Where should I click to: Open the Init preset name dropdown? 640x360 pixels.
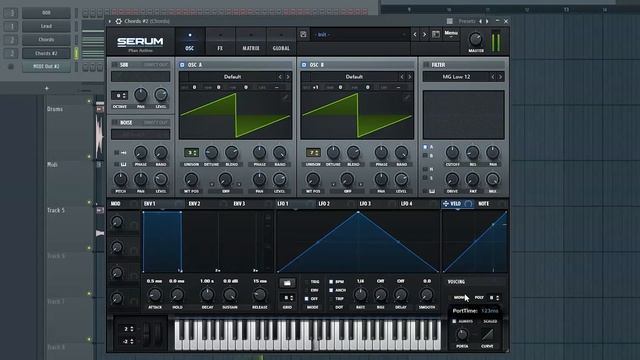coord(360,35)
